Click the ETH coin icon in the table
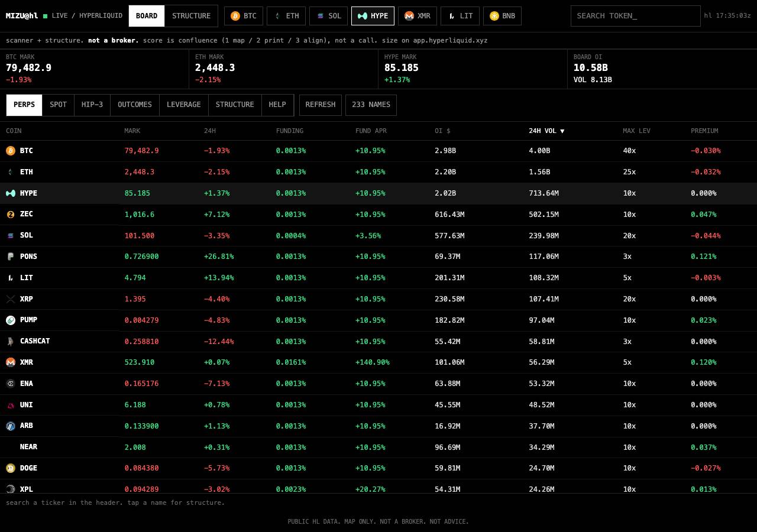Screen dimensions: 757x532 [10, 172]
